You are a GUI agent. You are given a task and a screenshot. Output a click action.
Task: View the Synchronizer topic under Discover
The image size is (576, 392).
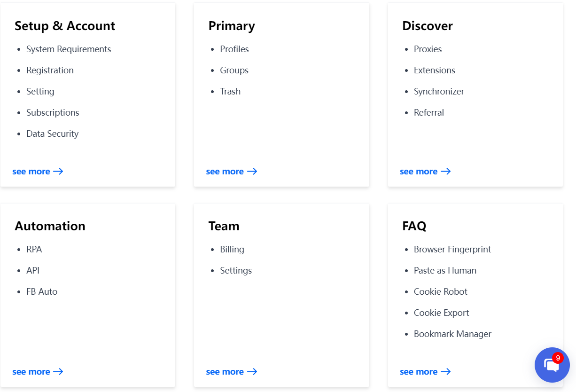439,91
